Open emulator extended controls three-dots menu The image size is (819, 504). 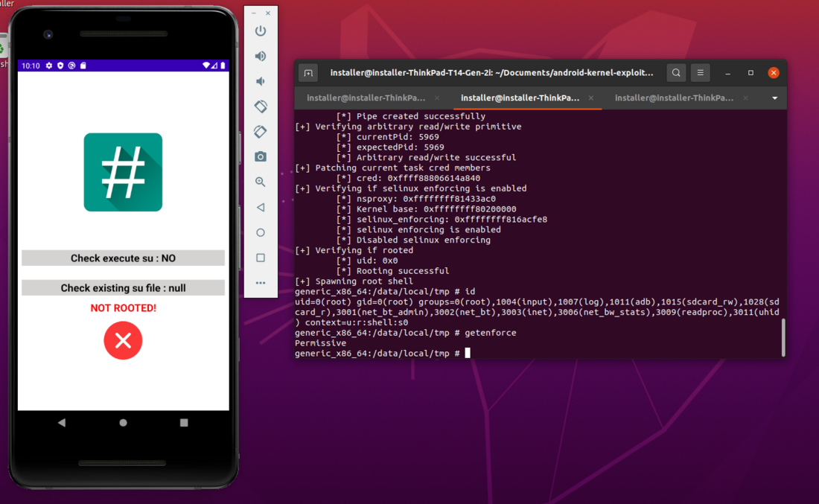[261, 283]
